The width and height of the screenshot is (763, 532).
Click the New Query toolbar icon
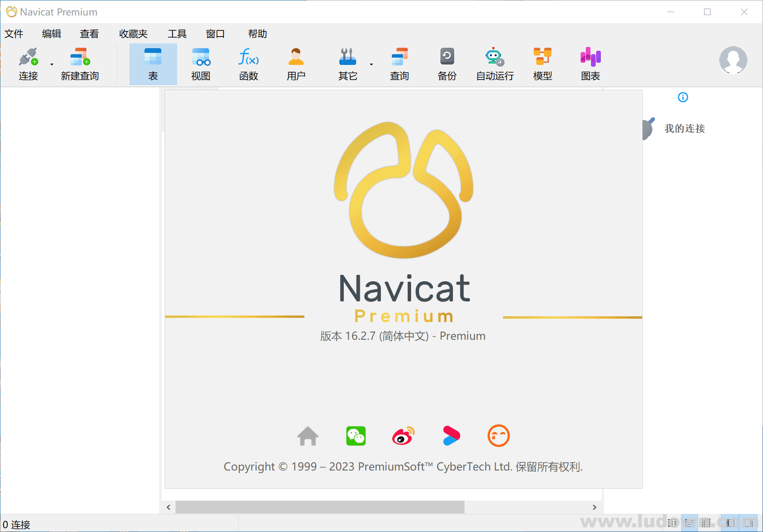pos(80,57)
